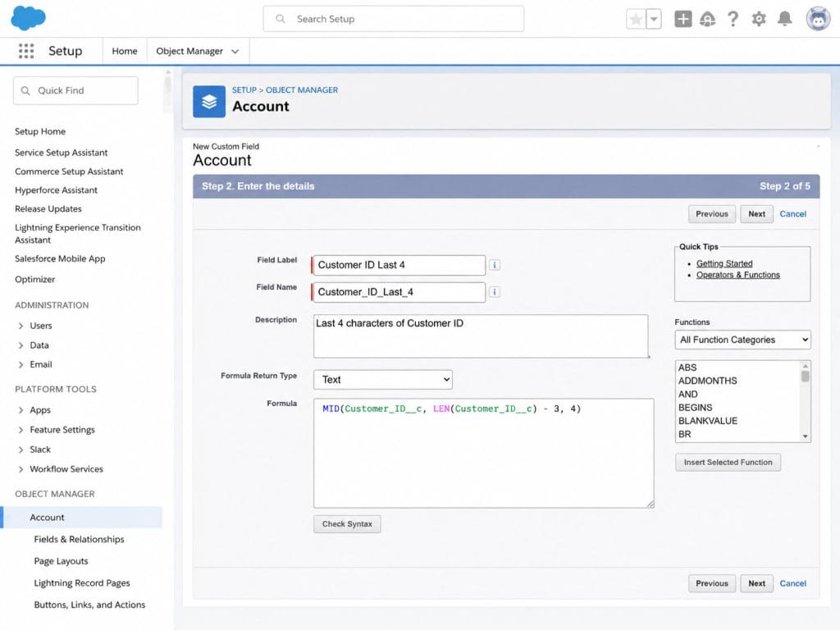Open Service Setup Assistant

[61, 153]
